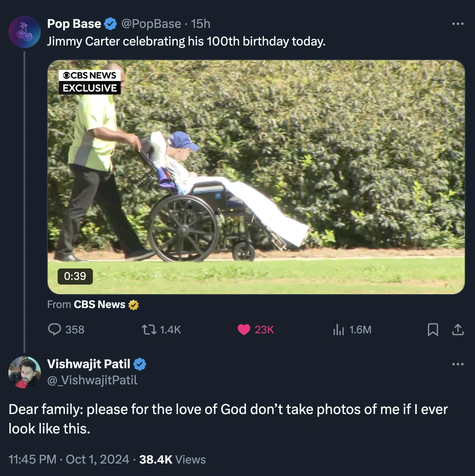
Task: Click the gold CBS News verified badge
Action: [134, 305]
